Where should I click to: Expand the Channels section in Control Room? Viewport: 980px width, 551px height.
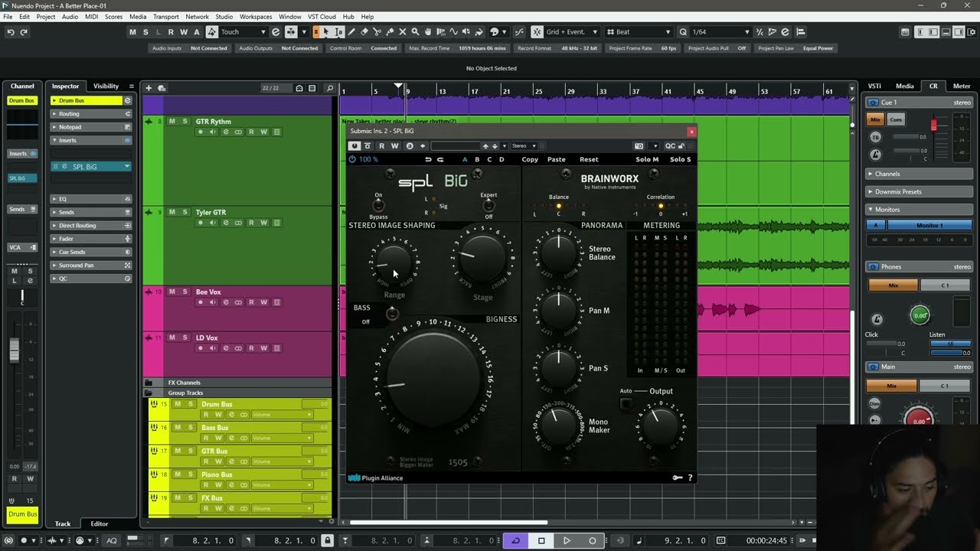(x=919, y=174)
